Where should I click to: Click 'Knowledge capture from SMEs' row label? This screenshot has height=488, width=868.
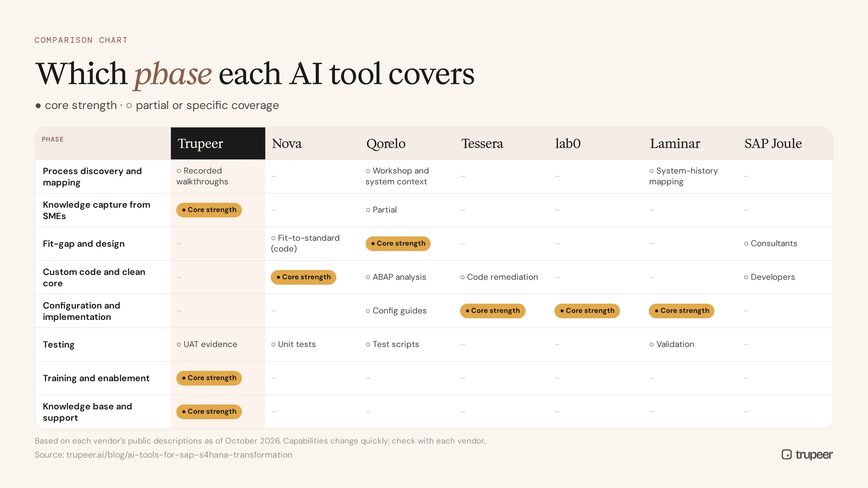click(96, 210)
